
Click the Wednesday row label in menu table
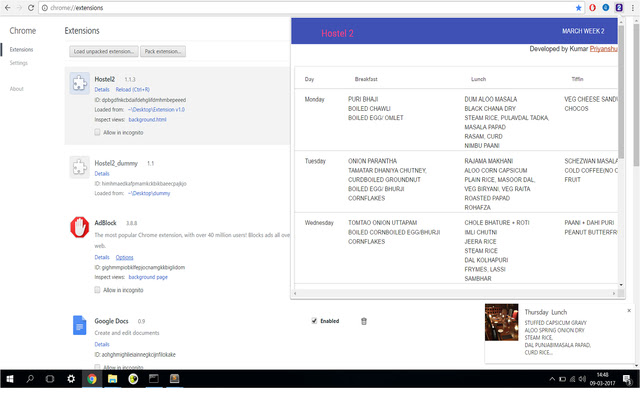click(319, 222)
